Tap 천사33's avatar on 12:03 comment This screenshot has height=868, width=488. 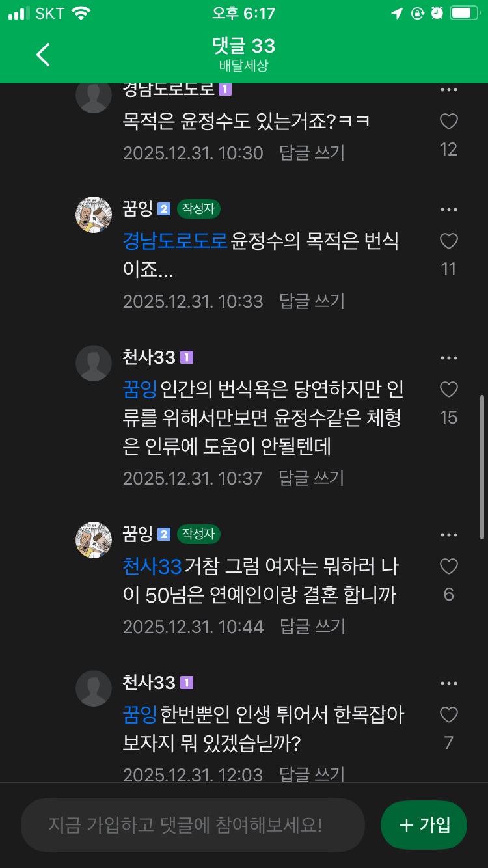pos(94,688)
